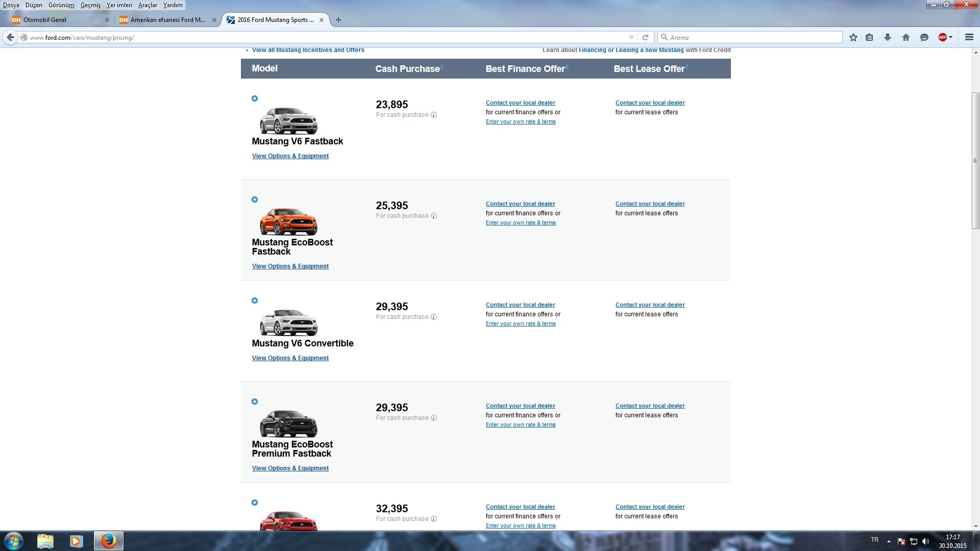View Options & Equipment for EcoBoost Premium

click(x=290, y=468)
